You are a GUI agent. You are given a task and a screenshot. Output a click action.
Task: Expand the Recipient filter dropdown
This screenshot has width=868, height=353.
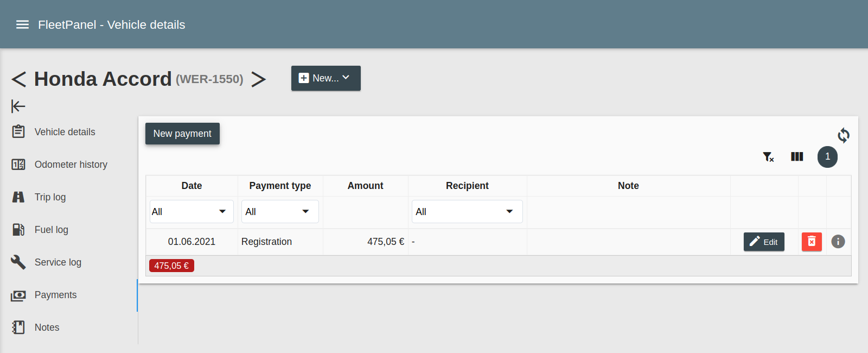click(x=467, y=212)
